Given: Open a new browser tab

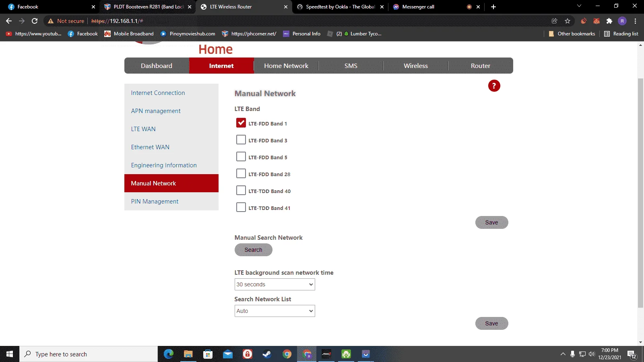Looking at the screenshot, I should [x=493, y=7].
